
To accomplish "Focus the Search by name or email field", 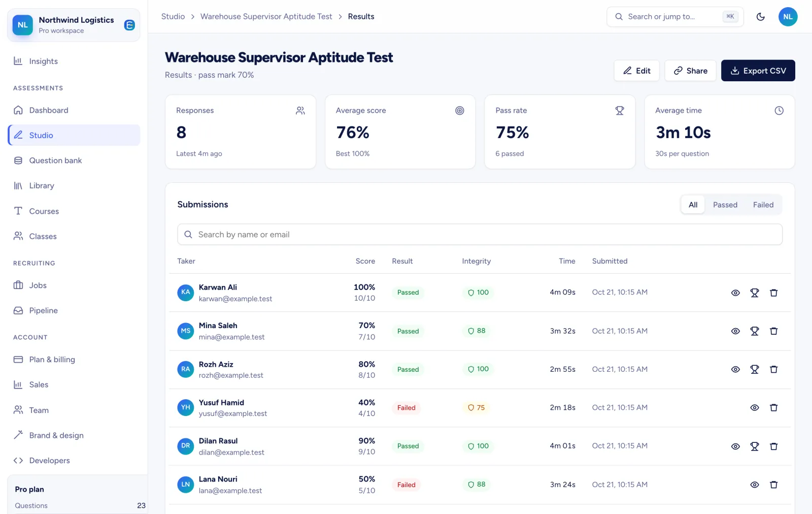I will 480,235.
